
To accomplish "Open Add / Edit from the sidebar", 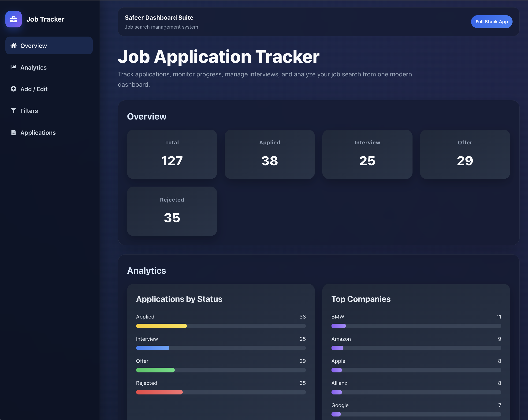I will (x=49, y=89).
